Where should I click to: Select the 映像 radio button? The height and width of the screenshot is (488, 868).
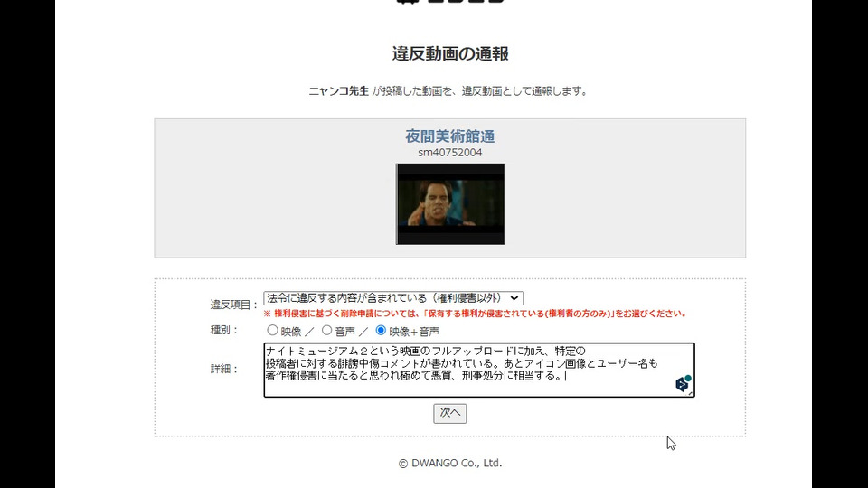click(272, 331)
